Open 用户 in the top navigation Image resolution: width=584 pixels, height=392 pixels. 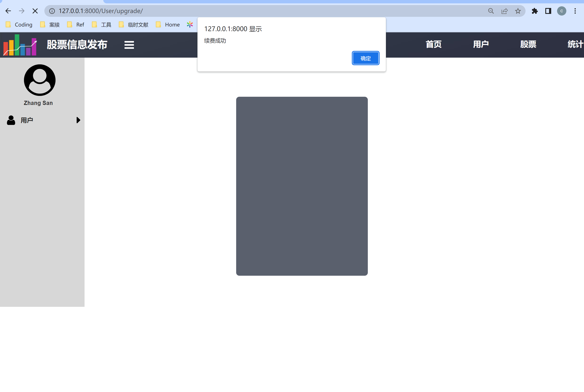click(481, 45)
